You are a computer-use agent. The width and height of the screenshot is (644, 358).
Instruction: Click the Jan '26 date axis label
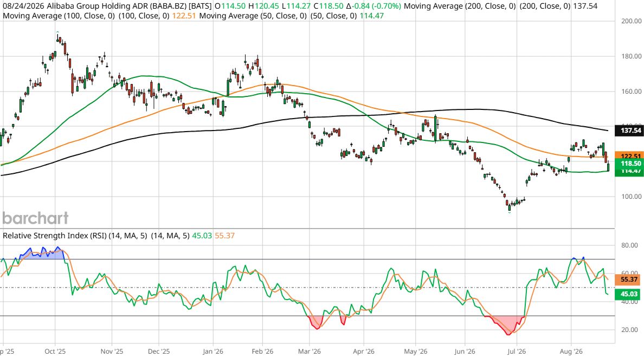point(213,352)
